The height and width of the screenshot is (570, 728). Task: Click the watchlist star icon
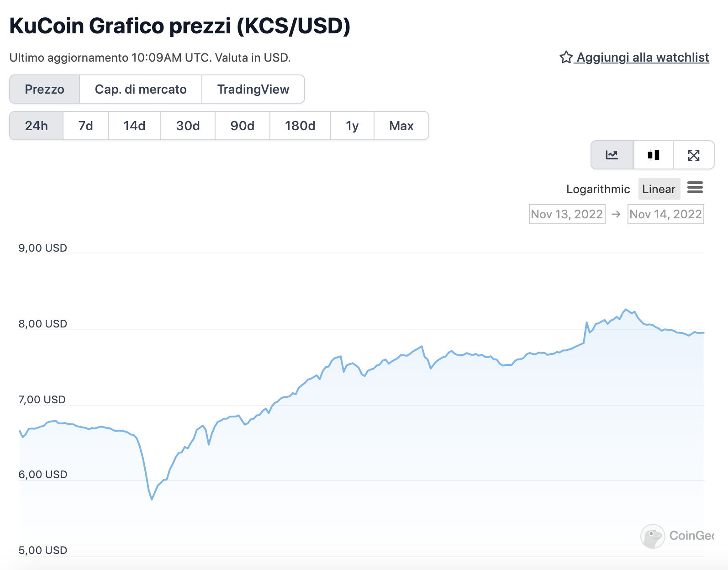point(566,58)
